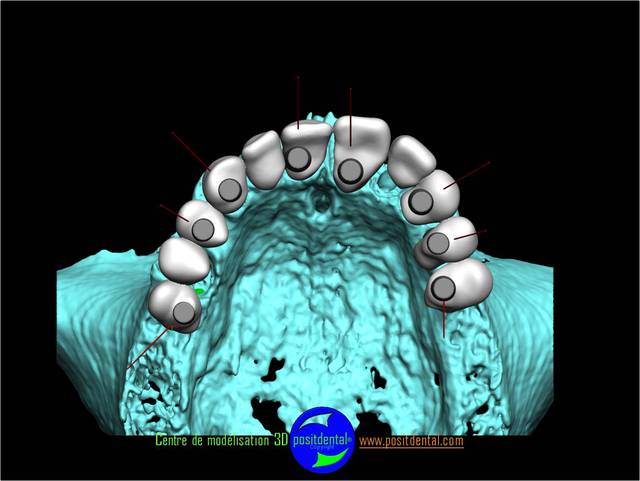Select implant marker on right premolar crown
This screenshot has height=481, width=640.
(x=438, y=243)
